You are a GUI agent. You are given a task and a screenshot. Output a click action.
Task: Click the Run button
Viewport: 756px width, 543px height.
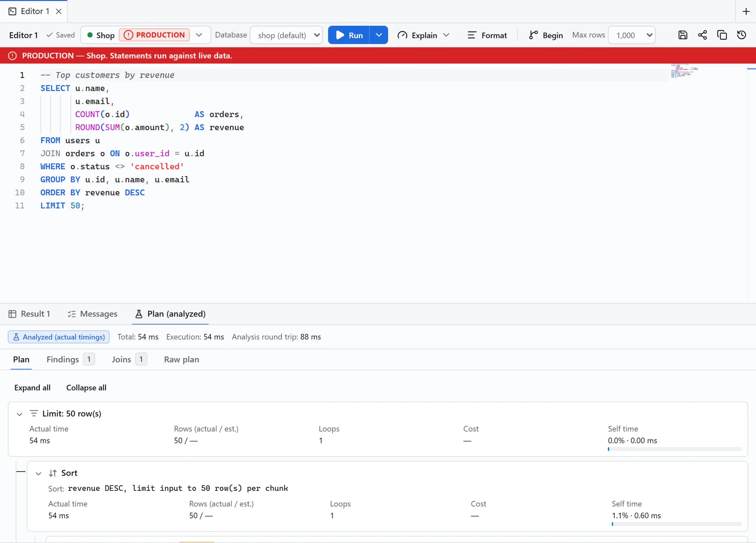(349, 35)
